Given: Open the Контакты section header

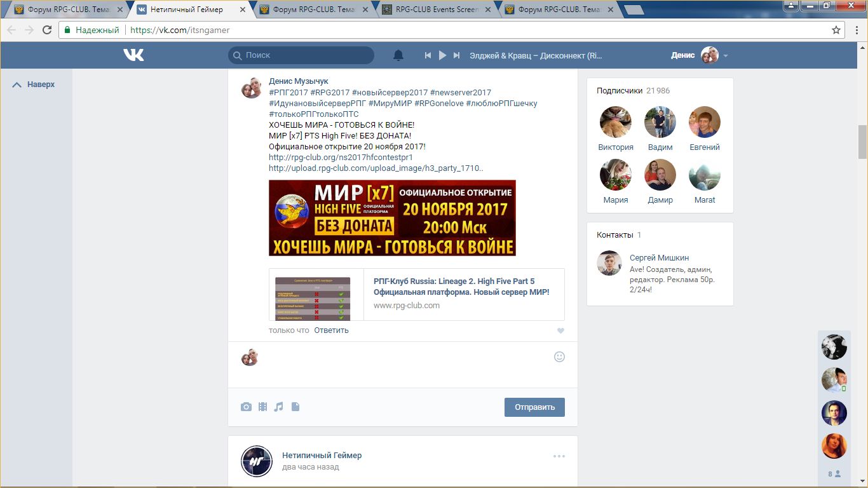Looking at the screenshot, I should pyautogui.click(x=619, y=235).
